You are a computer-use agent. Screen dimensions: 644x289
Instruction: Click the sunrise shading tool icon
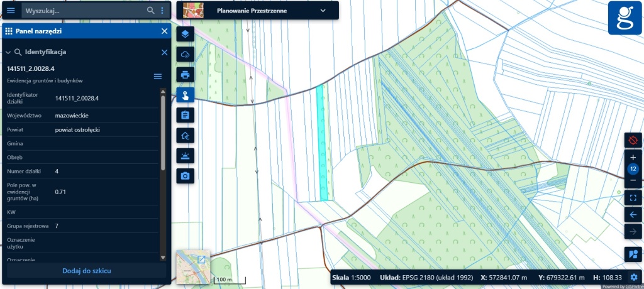pos(186,156)
